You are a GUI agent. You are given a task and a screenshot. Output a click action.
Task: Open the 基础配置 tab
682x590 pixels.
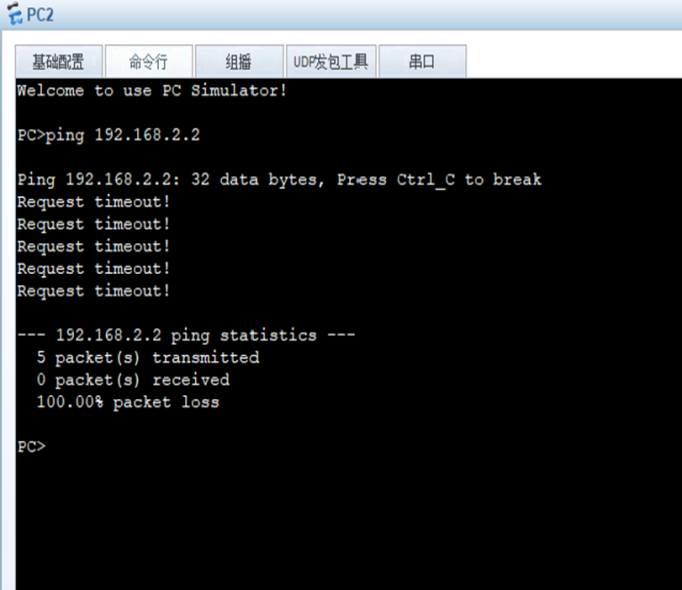pos(58,62)
